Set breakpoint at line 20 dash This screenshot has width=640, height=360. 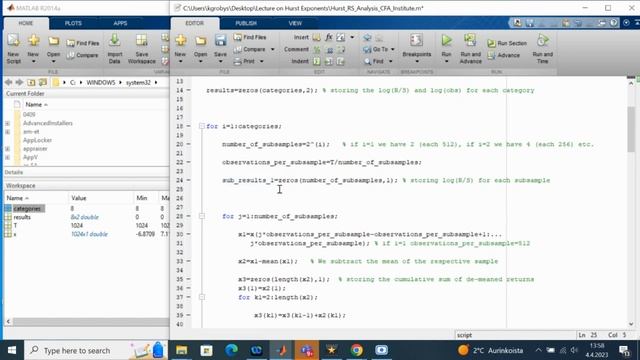click(189, 144)
